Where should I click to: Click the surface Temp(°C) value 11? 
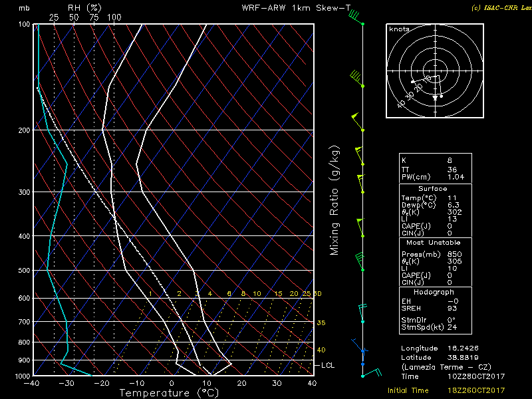tap(452, 198)
